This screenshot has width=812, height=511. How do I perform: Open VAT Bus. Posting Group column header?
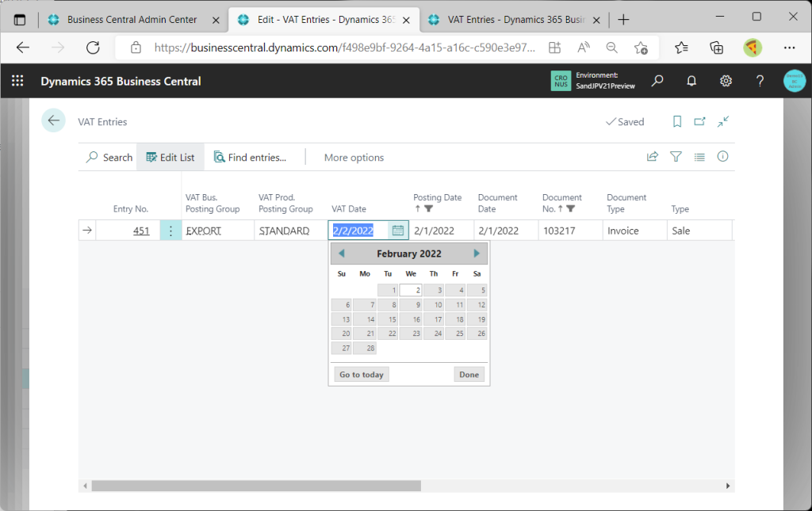(213, 203)
